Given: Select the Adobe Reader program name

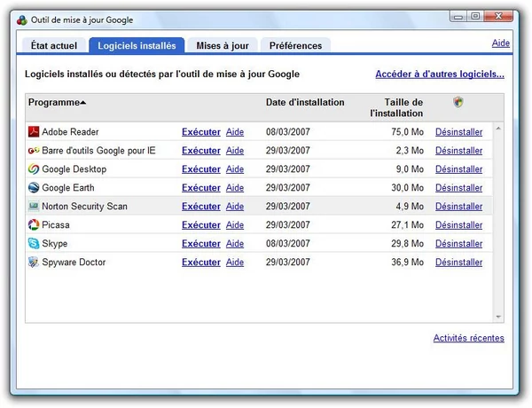Looking at the screenshot, I should pyautogui.click(x=70, y=131).
